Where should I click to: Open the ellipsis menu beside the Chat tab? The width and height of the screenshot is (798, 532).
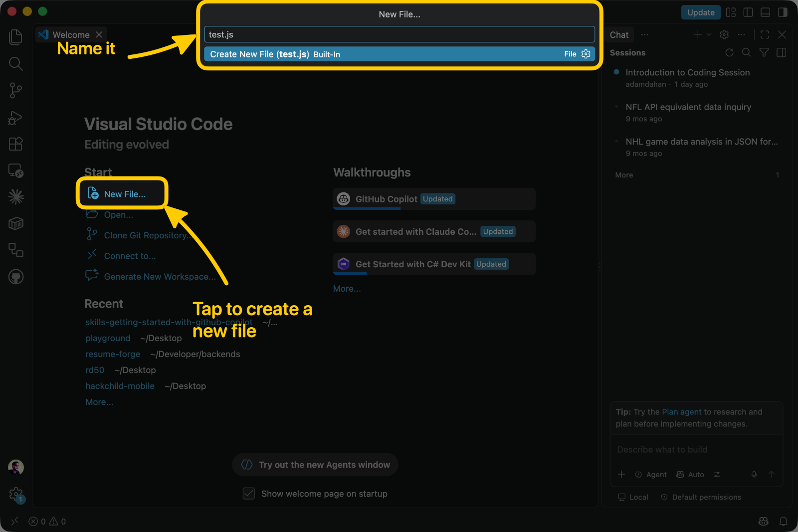644,34
